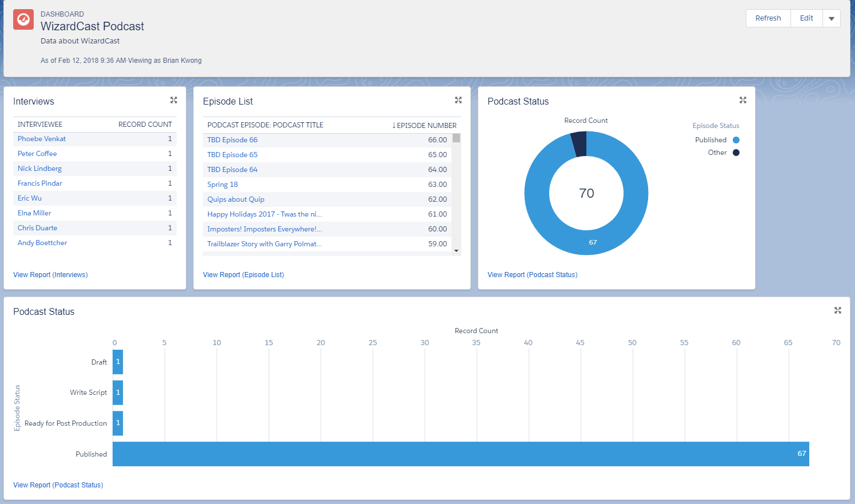Open View Report (Episode List) link
The image size is (855, 504).
[x=243, y=275]
